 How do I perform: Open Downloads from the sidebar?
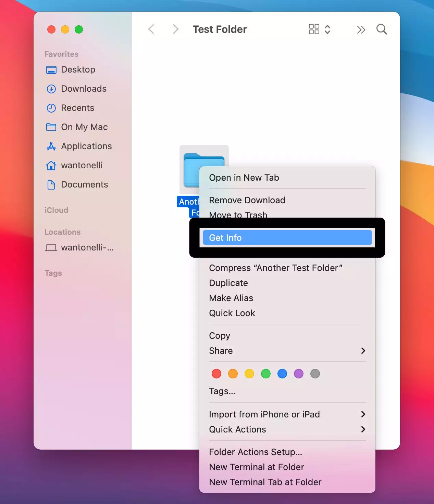click(x=83, y=89)
